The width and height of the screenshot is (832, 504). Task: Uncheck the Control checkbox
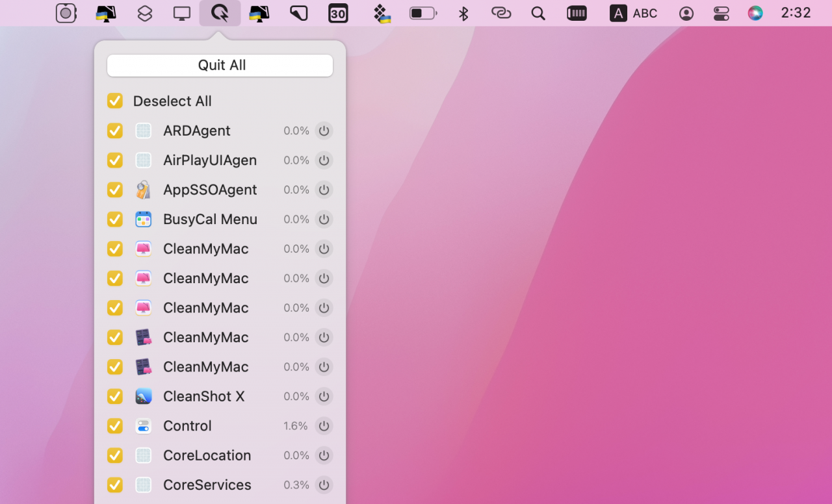pyautogui.click(x=115, y=425)
